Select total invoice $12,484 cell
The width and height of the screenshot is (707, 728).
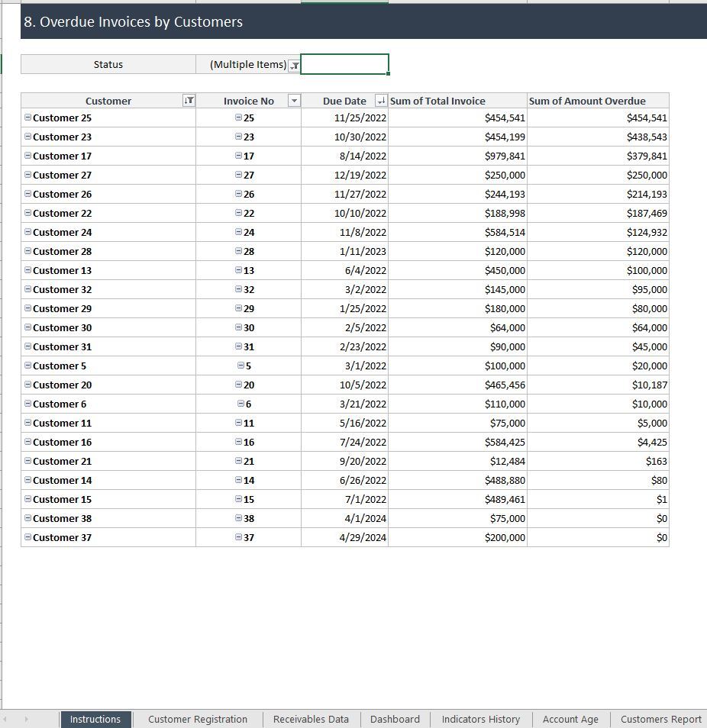point(457,461)
